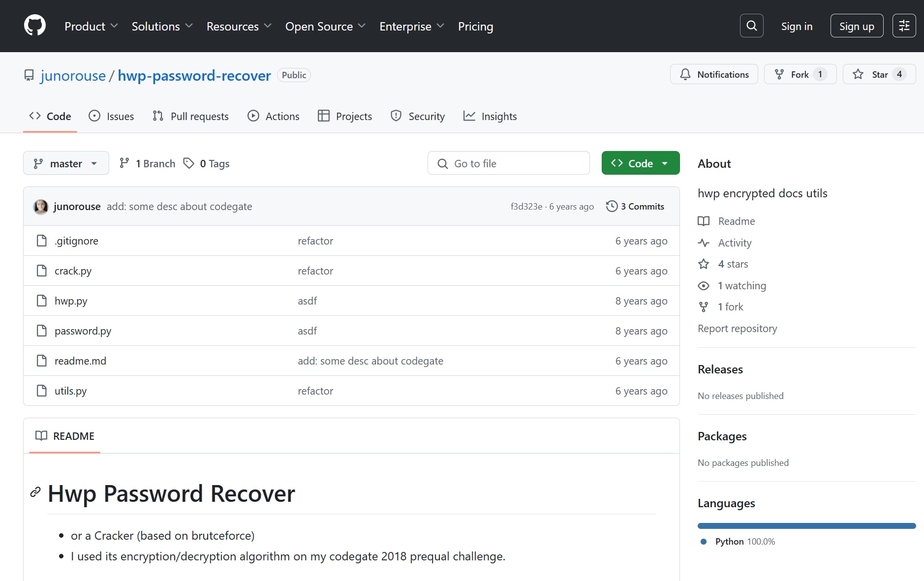
Task: Click the book icon in README tab
Action: coord(41,436)
